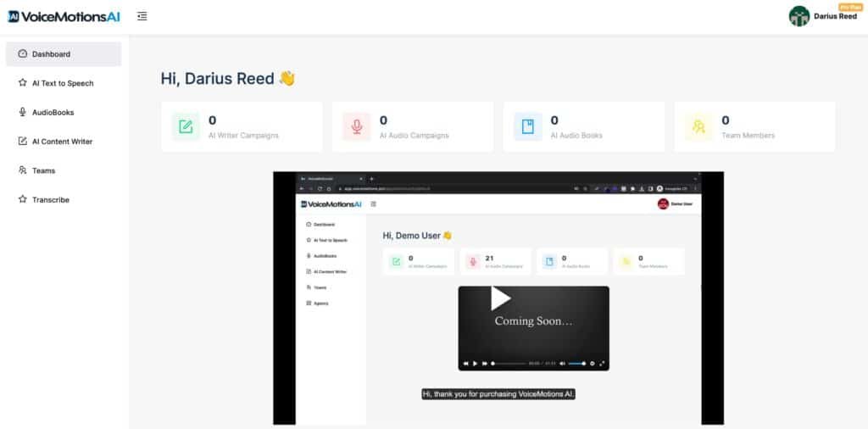868x429 pixels.
Task: Click the red microphone AI Audio Campaigns icon
Action: tap(357, 127)
